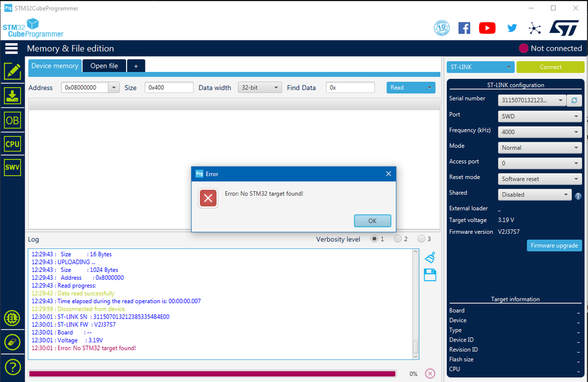Click the log vertical scrollbar

click(x=415, y=304)
